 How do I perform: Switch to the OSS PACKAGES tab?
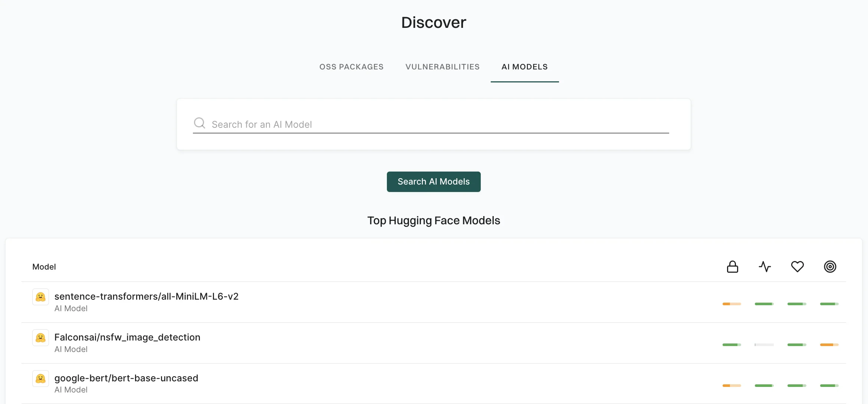[x=351, y=67]
